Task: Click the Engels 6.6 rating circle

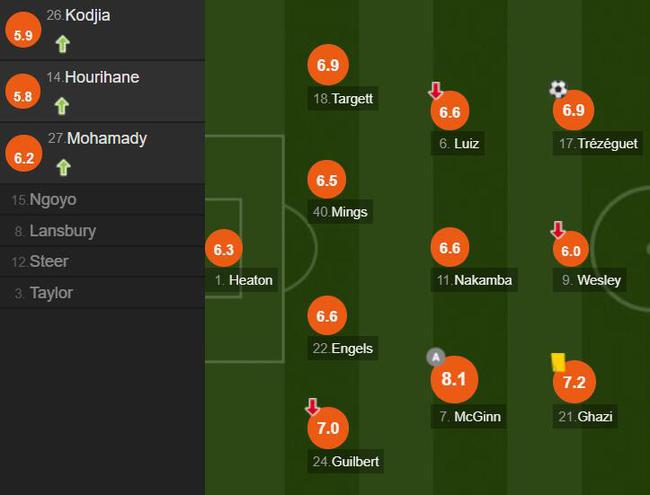Action: [x=327, y=315]
